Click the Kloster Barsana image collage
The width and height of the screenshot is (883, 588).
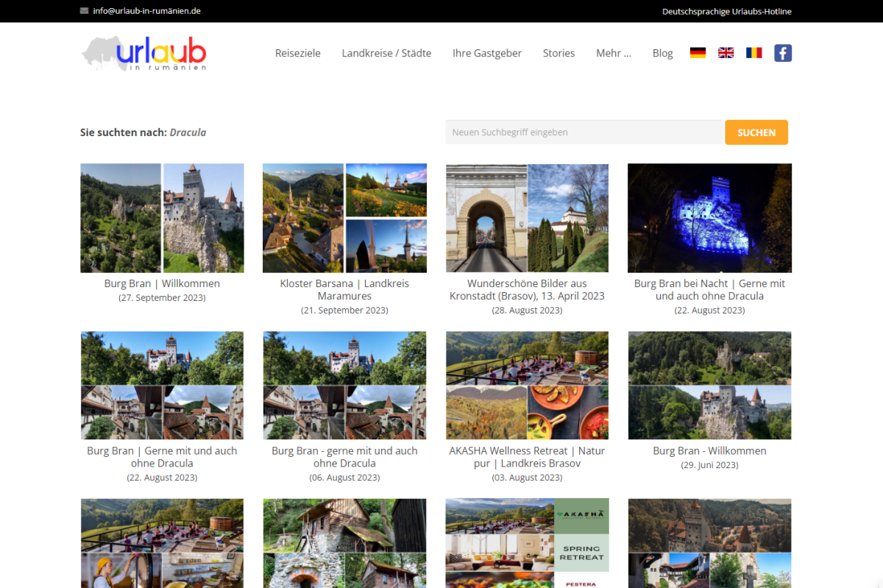(x=344, y=218)
